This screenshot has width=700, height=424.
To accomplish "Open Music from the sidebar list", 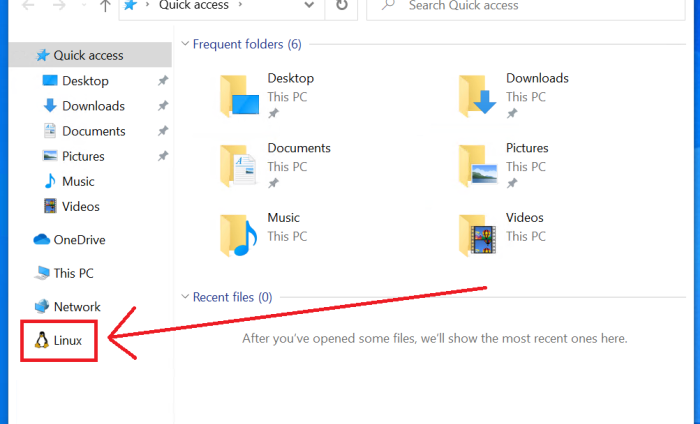I will pyautogui.click(x=78, y=181).
